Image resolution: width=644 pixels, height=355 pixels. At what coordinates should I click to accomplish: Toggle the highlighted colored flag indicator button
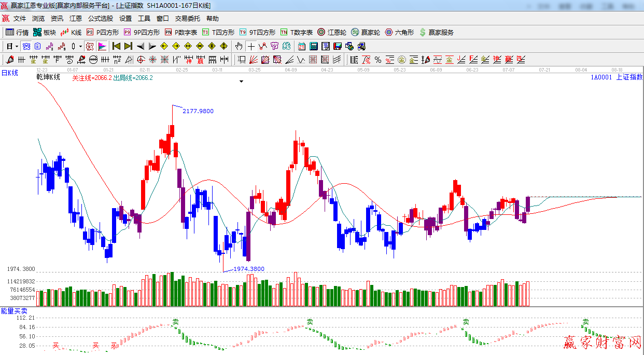click(x=102, y=46)
